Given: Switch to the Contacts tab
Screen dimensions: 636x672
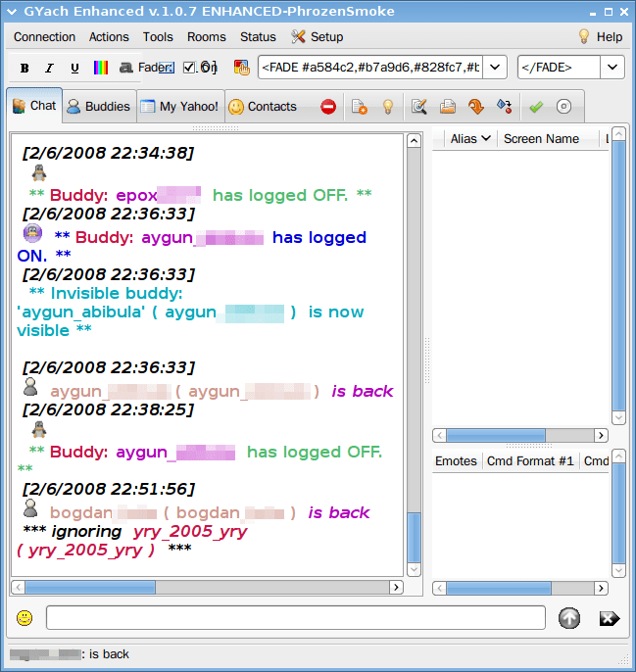Looking at the screenshot, I should point(263,106).
